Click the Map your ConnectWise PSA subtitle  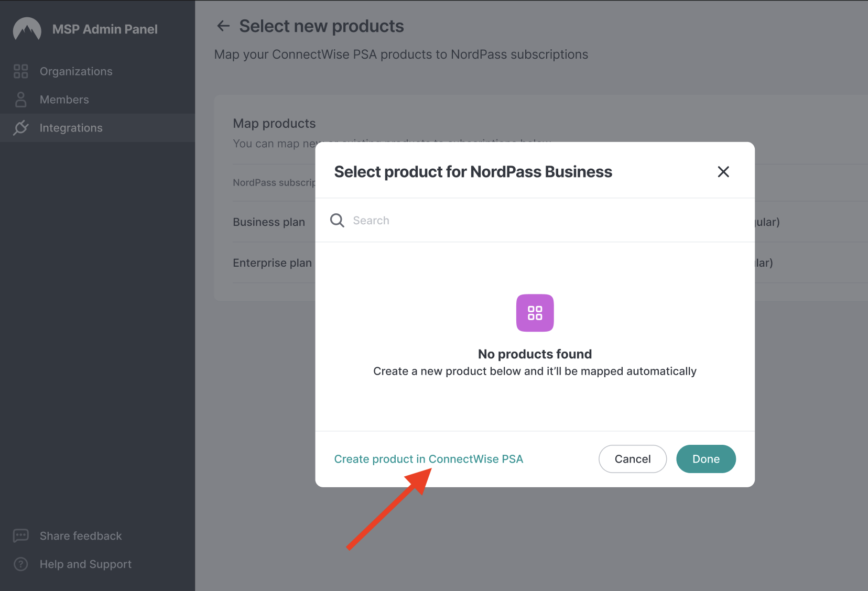click(x=401, y=54)
